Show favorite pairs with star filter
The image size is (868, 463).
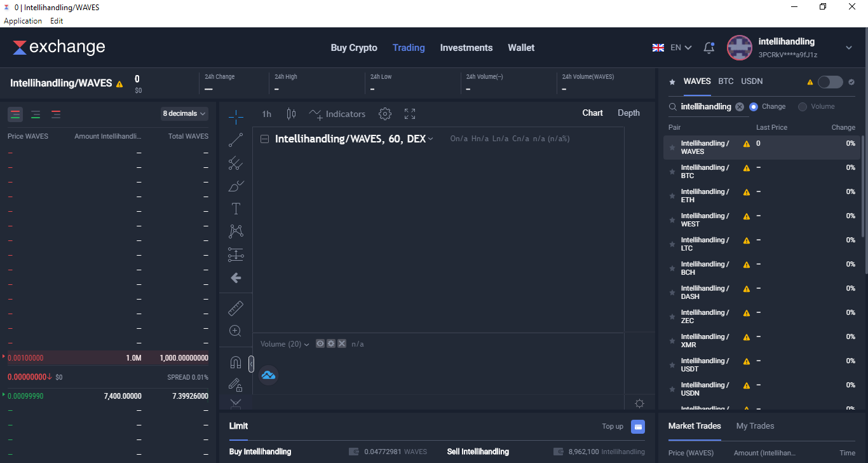(672, 82)
